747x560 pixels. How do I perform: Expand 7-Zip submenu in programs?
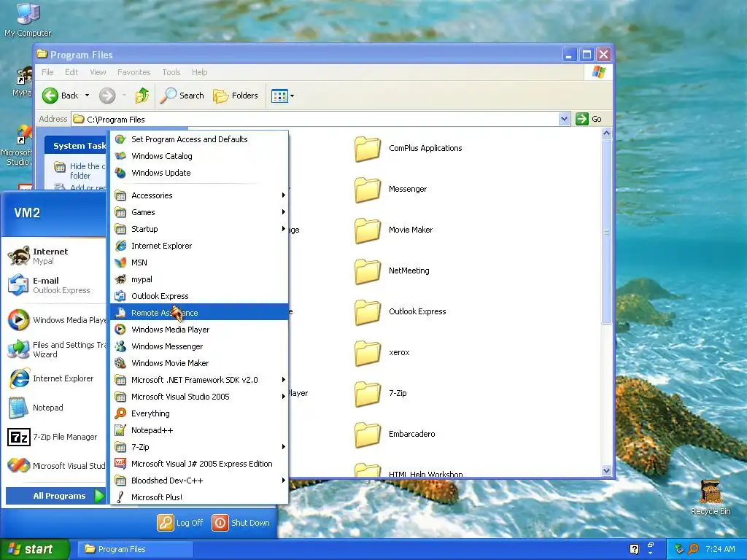point(199,447)
